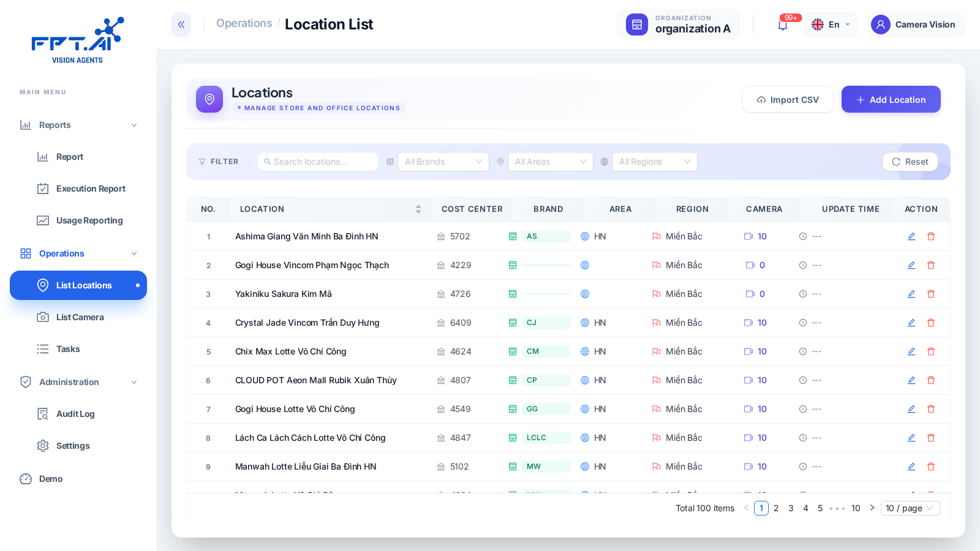The height and width of the screenshot is (551, 980).
Task: Delete the Manwah Lotte Liễu Giai location
Action: tap(931, 467)
